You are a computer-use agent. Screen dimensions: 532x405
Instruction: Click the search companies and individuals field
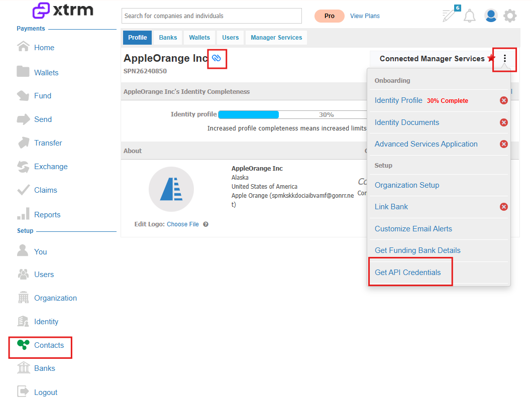click(x=211, y=16)
